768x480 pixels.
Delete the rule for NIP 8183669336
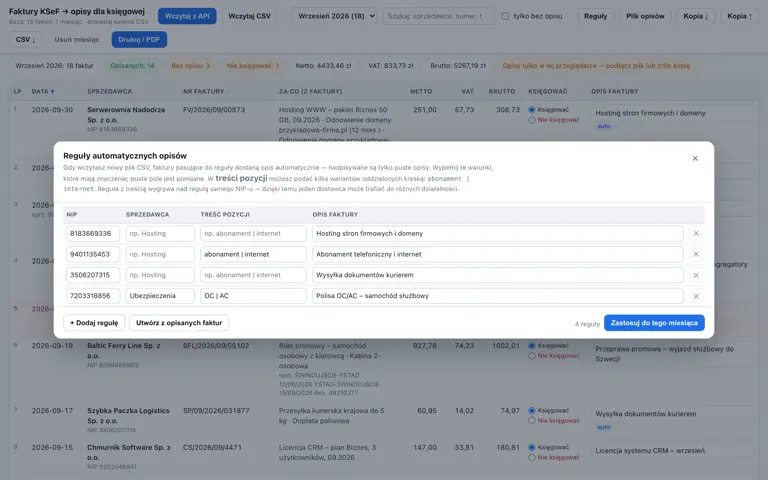click(x=696, y=234)
